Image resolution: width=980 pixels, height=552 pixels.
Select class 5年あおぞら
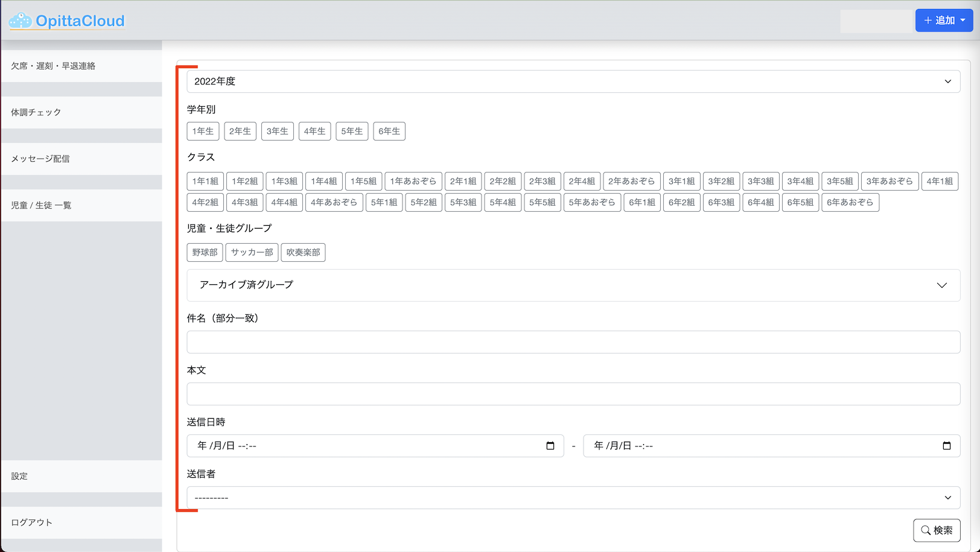point(592,202)
